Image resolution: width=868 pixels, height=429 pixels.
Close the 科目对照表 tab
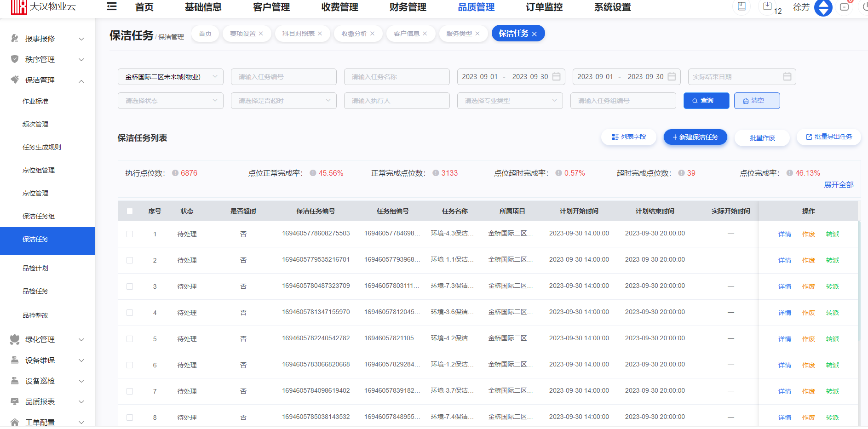(320, 34)
